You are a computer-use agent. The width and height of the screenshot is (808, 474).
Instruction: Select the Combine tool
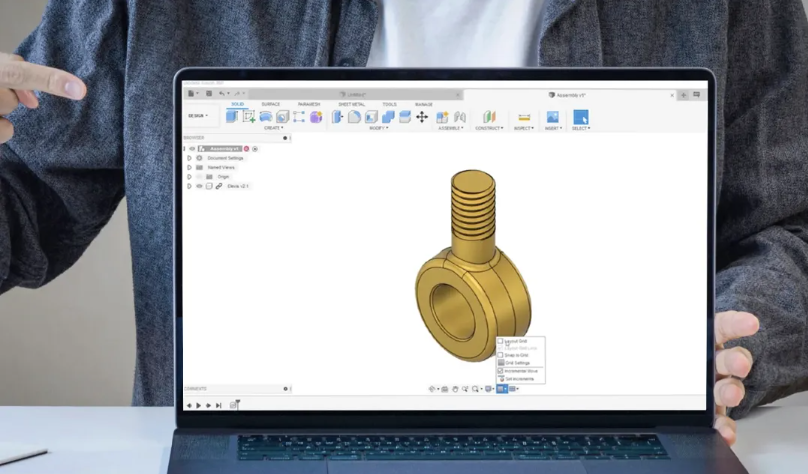tap(388, 117)
